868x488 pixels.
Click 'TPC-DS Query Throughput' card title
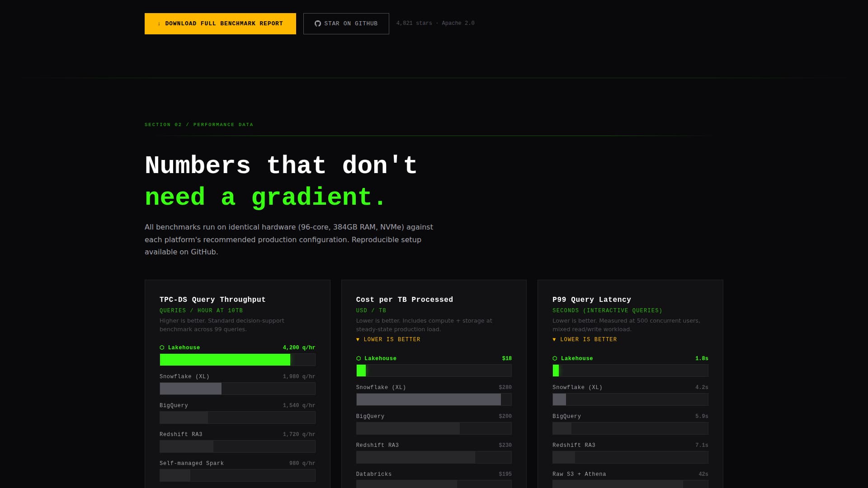[x=212, y=300]
